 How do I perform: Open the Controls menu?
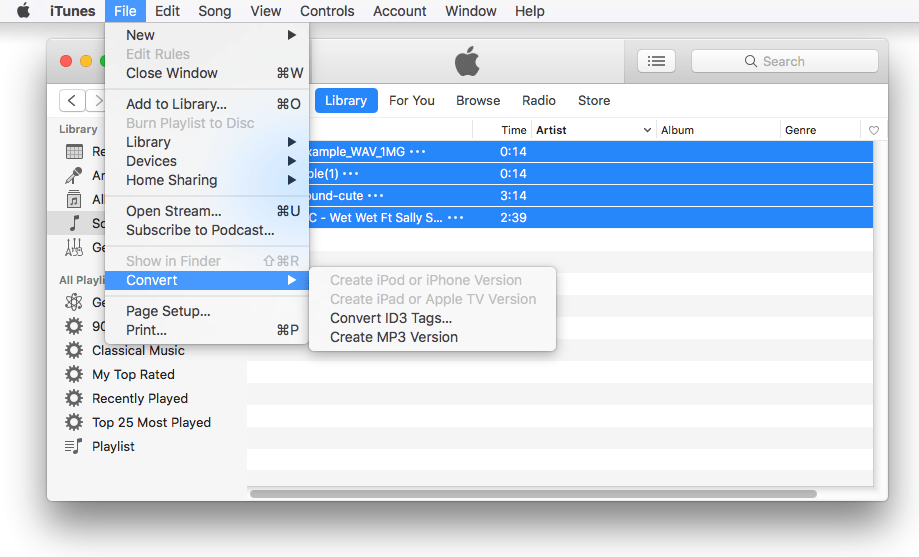click(327, 11)
